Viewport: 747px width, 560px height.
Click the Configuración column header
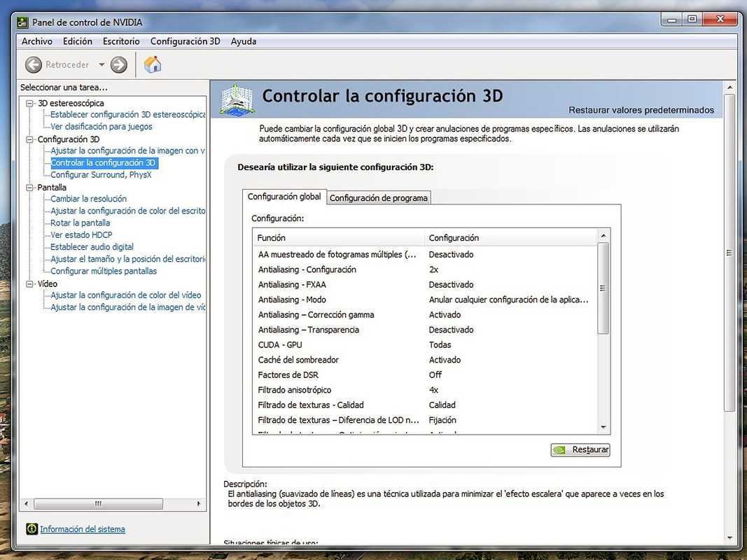click(x=510, y=237)
